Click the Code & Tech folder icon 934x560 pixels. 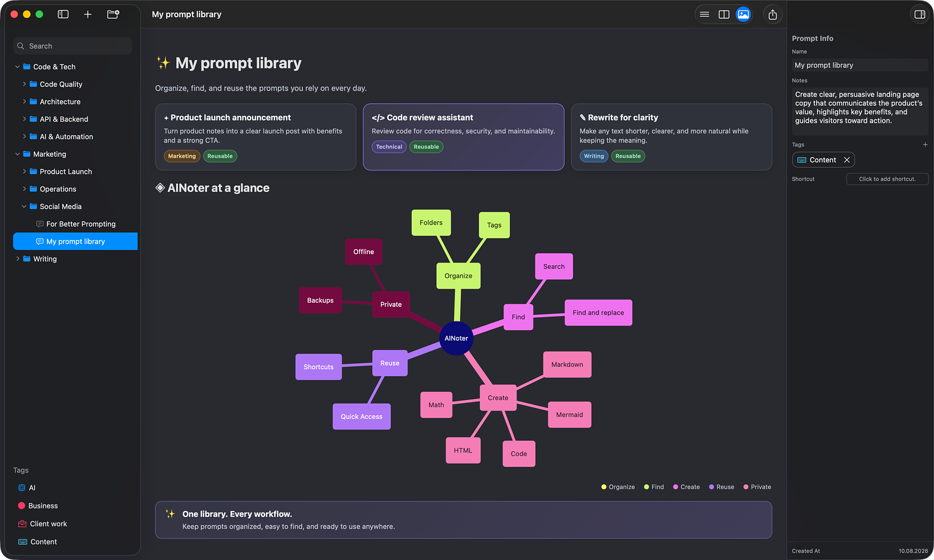click(x=27, y=67)
